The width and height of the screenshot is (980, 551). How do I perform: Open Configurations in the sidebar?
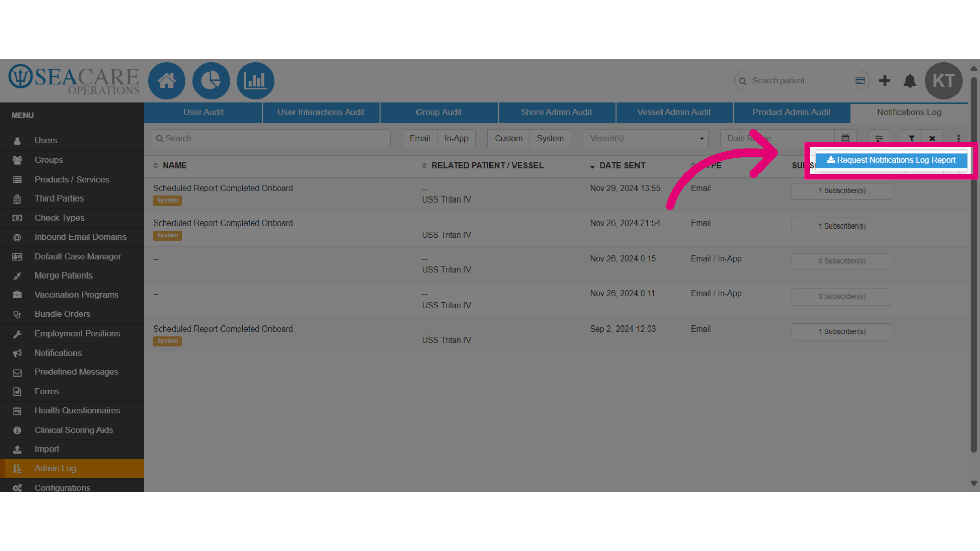click(72, 487)
